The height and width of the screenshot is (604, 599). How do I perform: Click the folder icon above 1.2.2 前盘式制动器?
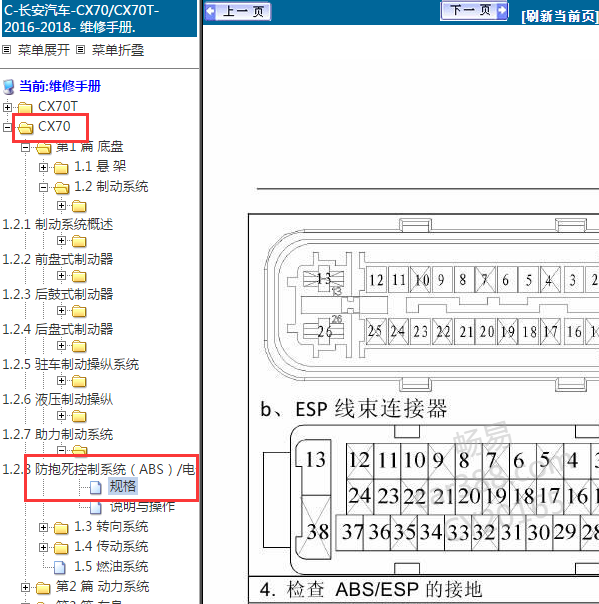pyautogui.click(x=79, y=241)
